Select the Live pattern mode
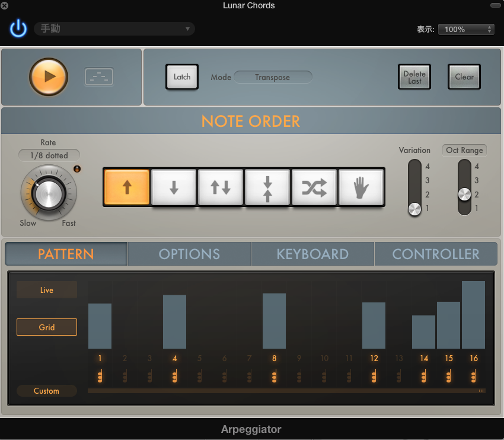The width and height of the screenshot is (504, 440). pos(47,290)
